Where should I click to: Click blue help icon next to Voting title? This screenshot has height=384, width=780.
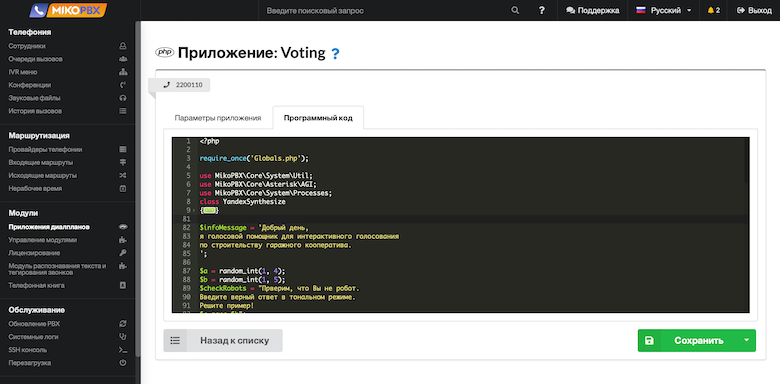tap(335, 53)
